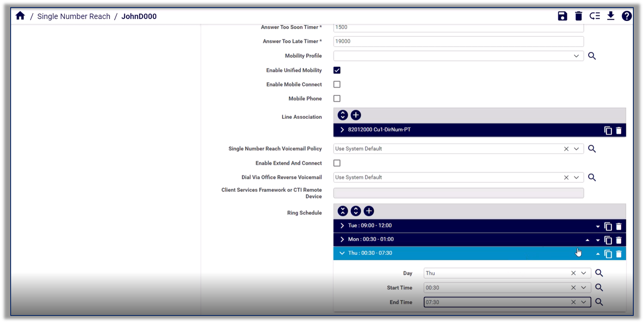Delete the Tue 09:00 - 12:00 schedule
Screen dimensions: 644x323
coord(619,226)
